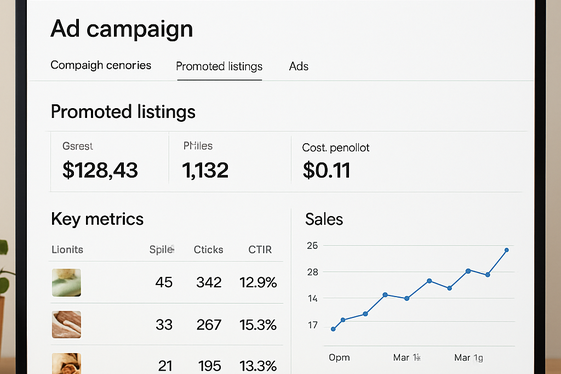Image resolution: width=561 pixels, height=374 pixels.
Task: Select the $128,43 Gsrest value
Action: tap(100, 170)
